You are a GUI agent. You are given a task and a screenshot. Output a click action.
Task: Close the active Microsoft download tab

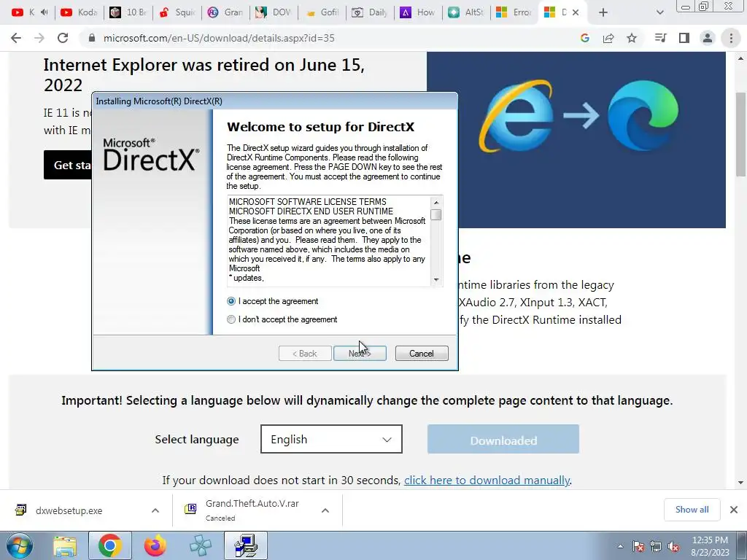click(576, 12)
